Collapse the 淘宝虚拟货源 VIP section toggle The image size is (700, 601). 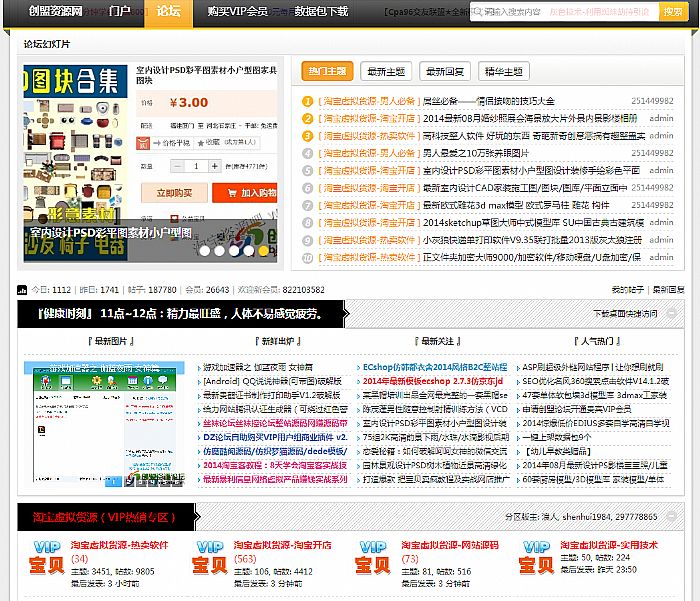click(x=671, y=517)
